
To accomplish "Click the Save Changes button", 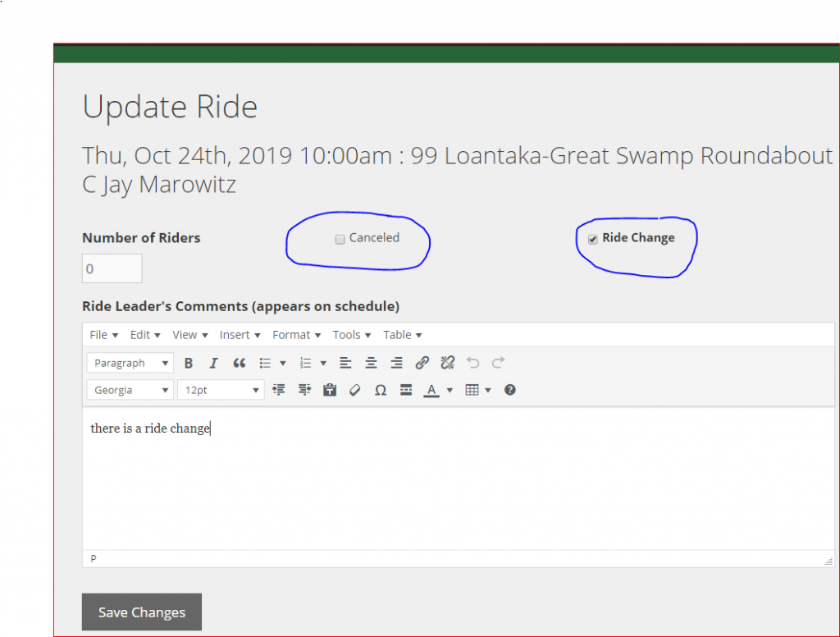I will pos(142,612).
